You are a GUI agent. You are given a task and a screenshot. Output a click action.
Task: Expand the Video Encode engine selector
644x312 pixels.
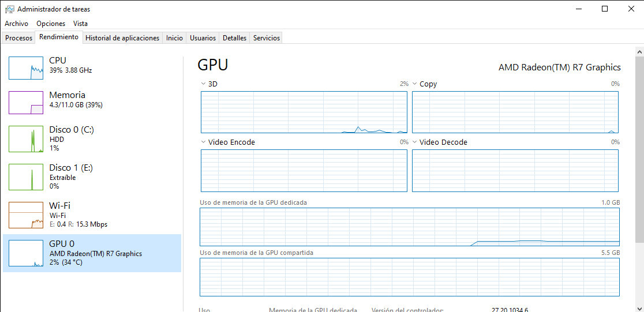click(203, 142)
